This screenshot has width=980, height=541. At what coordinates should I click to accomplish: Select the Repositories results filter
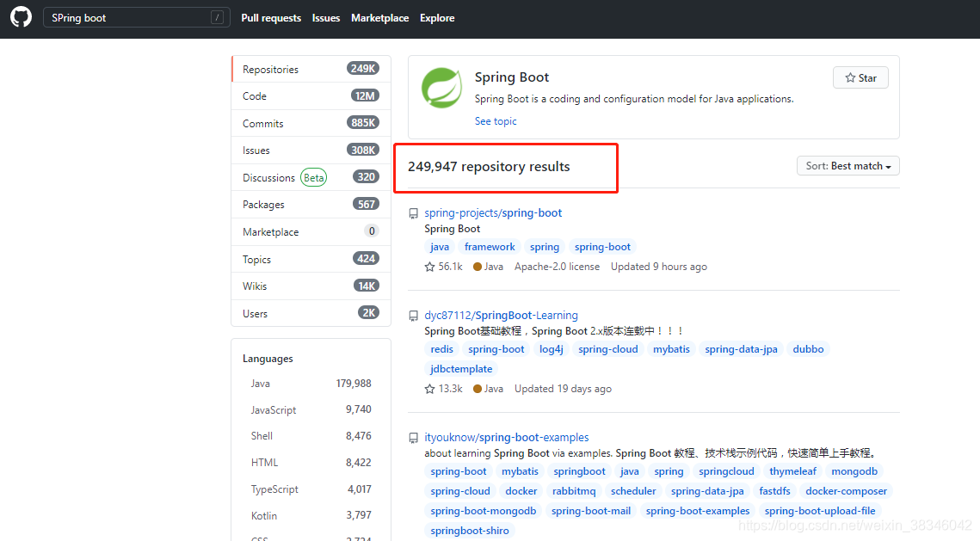click(x=311, y=69)
